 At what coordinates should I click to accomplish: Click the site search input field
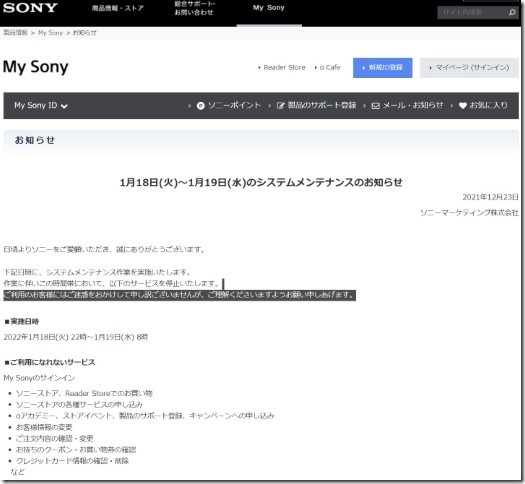coord(472,13)
